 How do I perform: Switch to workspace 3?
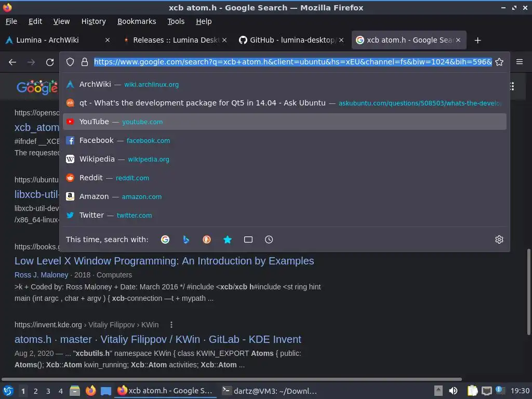coord(48,391)
